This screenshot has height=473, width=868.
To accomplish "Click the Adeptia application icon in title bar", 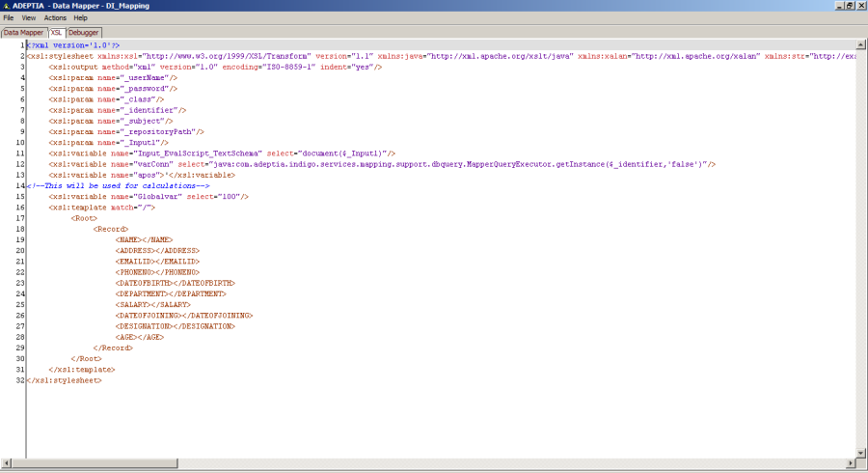I will [6, 6].
